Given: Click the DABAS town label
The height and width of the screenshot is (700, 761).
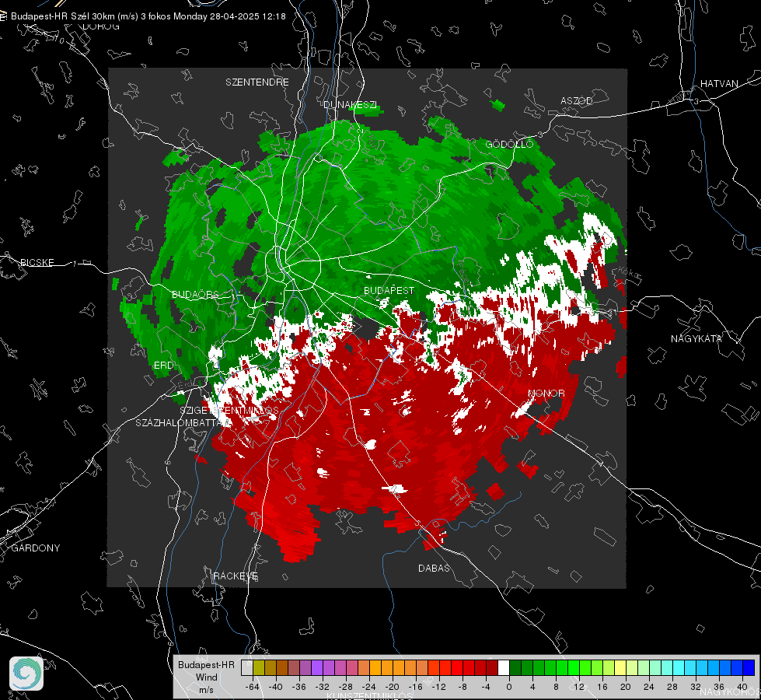Looking at the screenshot, I should 435,569.
